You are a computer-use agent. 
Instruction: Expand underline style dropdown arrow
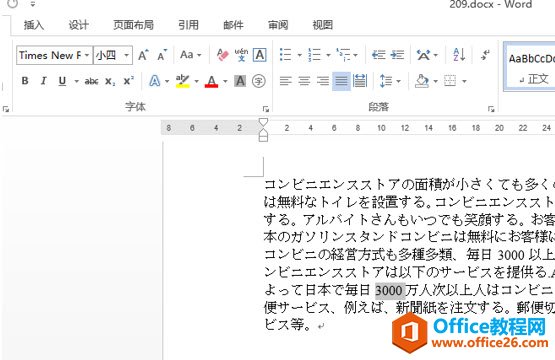pyautogui.click(x=76, y=81)
